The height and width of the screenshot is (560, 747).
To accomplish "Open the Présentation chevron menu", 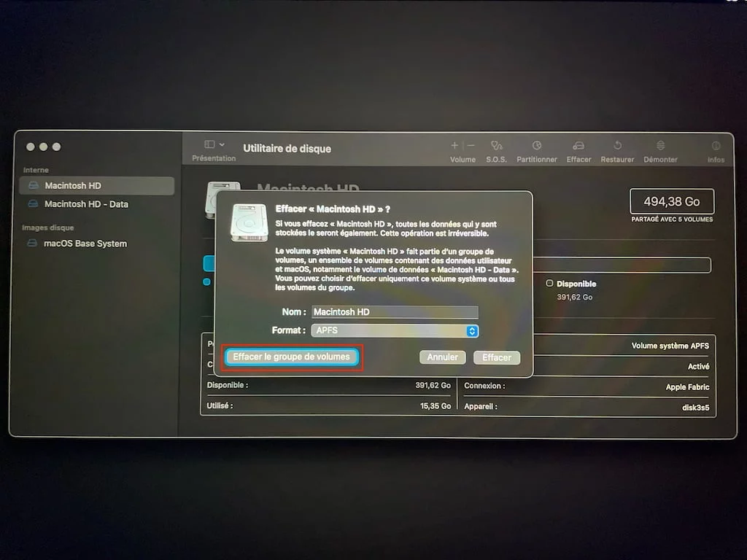I will coord(222,144).
